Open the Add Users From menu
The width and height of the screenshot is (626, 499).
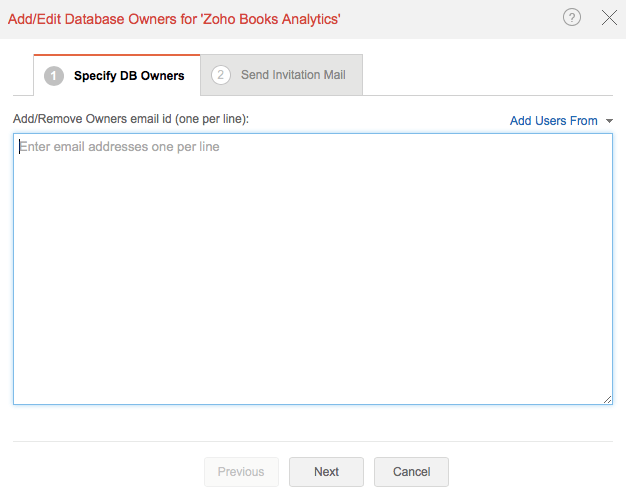pos(554,121)
